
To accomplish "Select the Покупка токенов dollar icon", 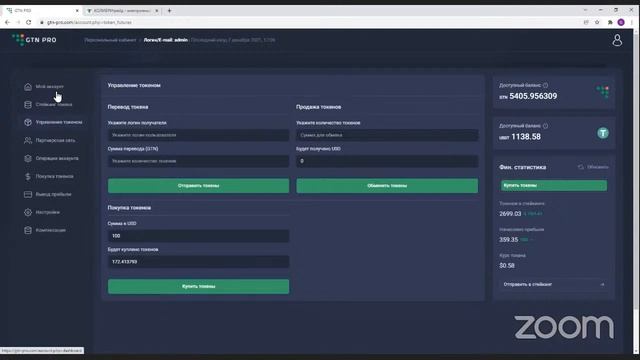I will tap(28, 176).
